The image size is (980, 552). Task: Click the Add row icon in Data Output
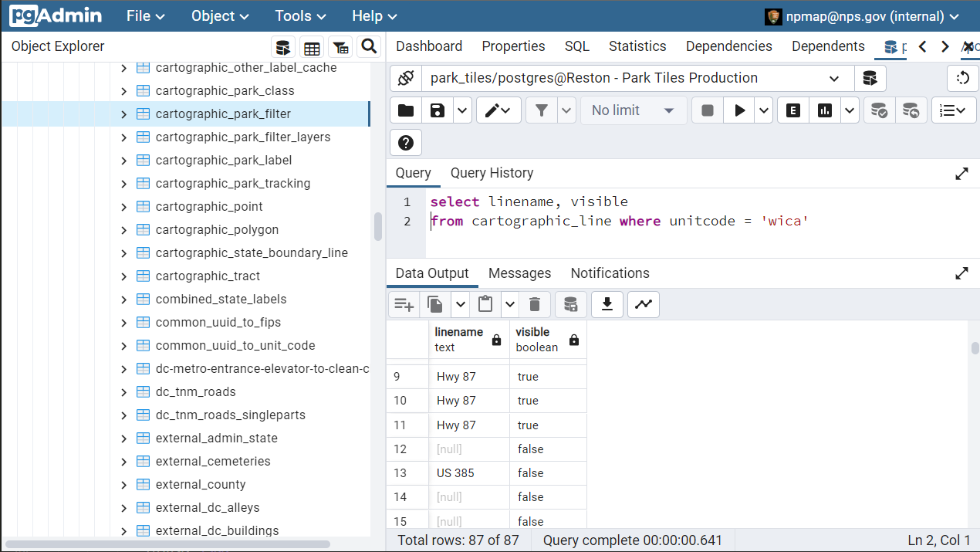tap(404, 304)
